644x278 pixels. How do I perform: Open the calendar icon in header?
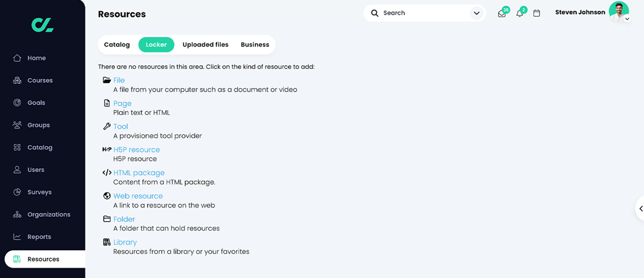point(537,13)
